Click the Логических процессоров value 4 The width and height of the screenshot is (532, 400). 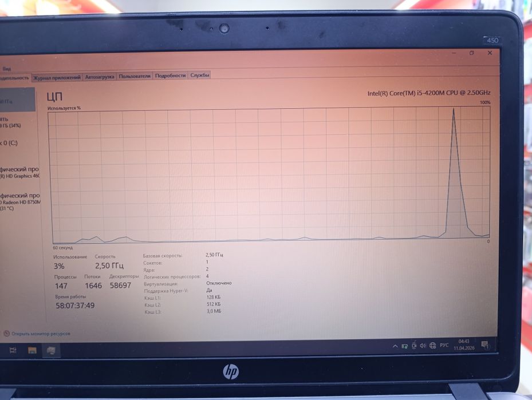point(207,276)
